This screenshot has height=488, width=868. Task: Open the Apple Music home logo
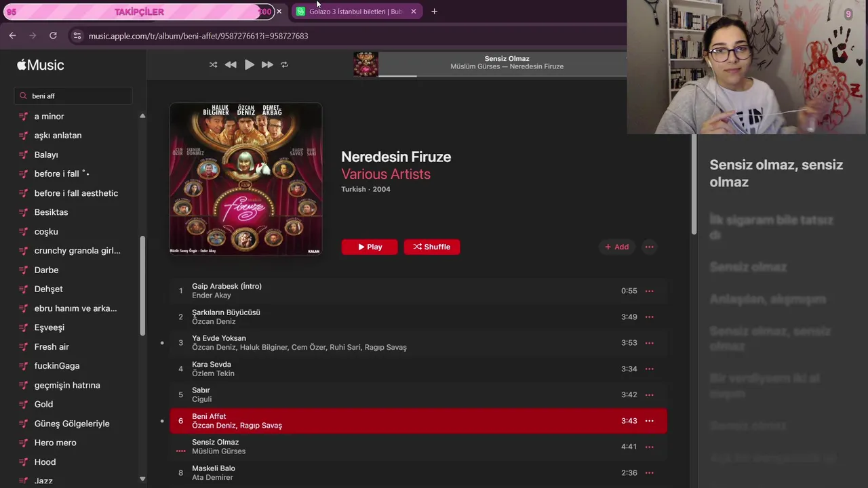41,65
